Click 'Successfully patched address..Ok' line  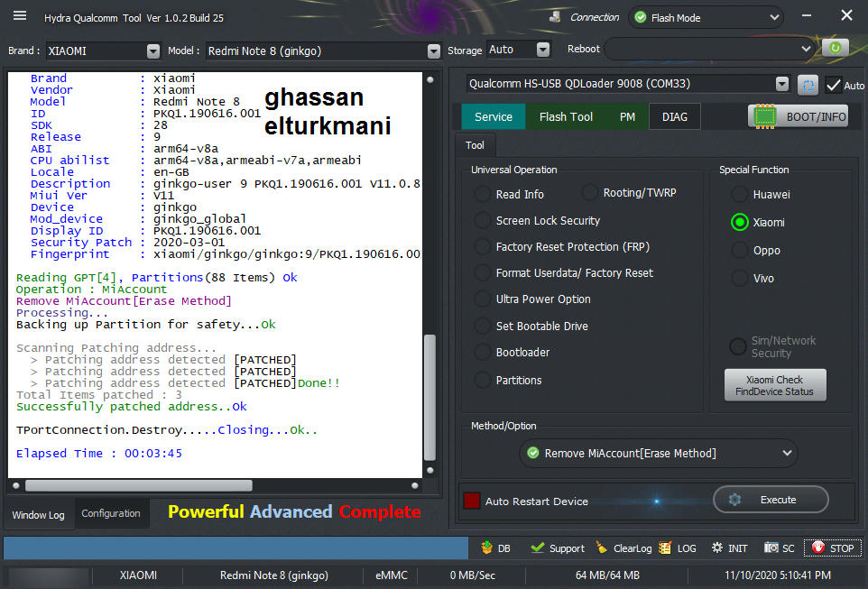131,406
